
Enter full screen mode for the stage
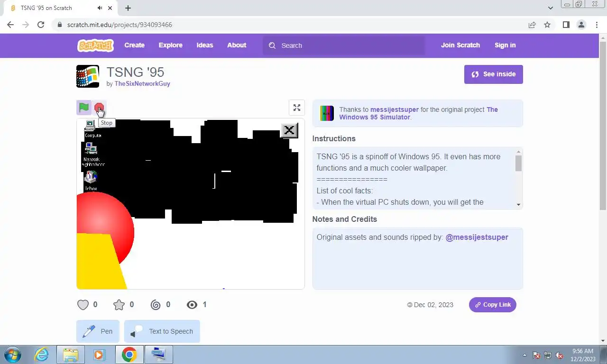point(297,108)
